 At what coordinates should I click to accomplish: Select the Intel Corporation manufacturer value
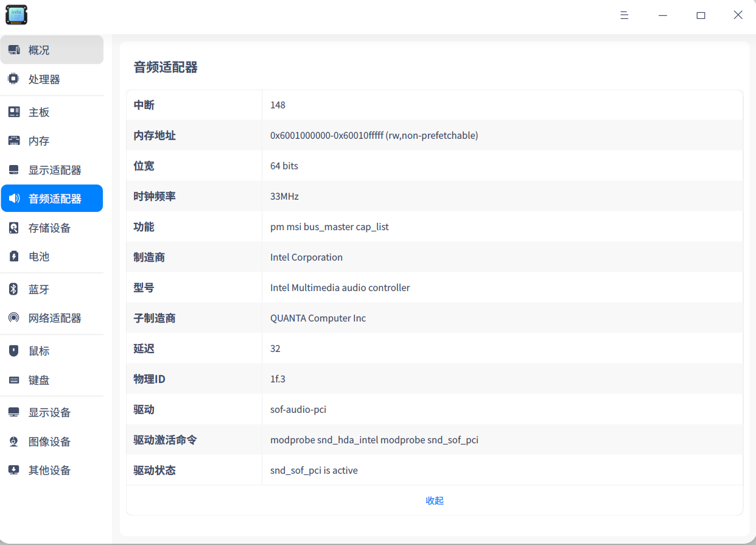[x=306, y=257]
